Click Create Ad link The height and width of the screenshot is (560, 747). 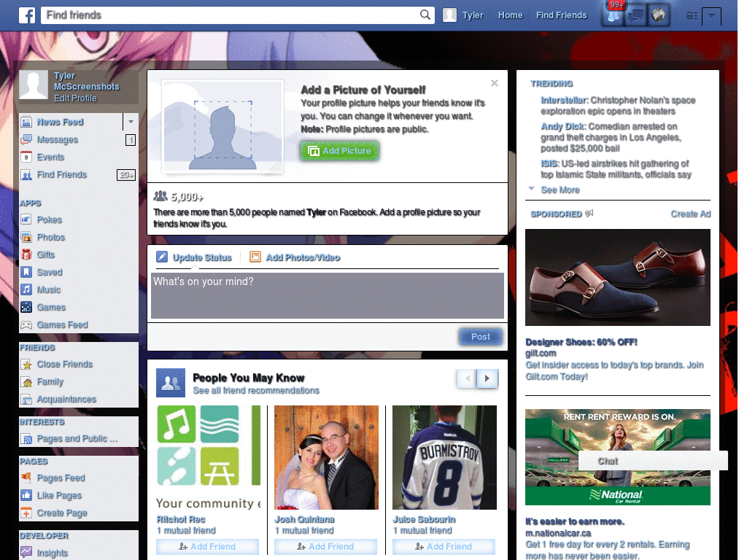[690, 214]
